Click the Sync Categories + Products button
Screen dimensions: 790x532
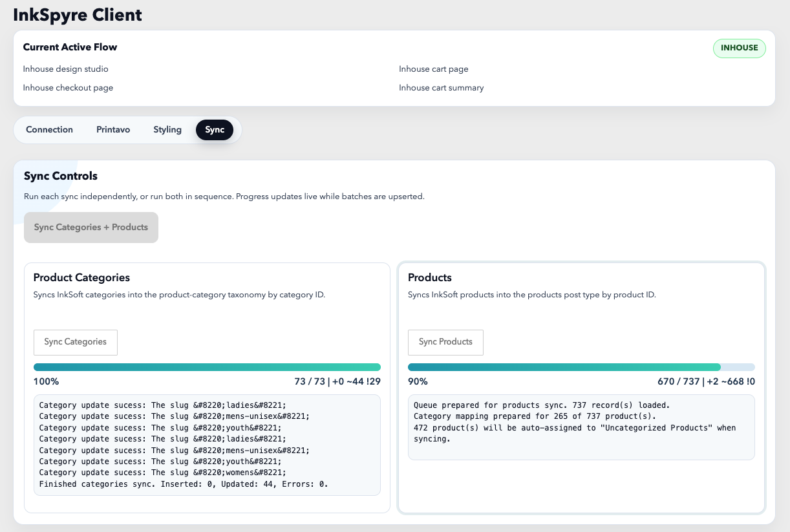91,228
